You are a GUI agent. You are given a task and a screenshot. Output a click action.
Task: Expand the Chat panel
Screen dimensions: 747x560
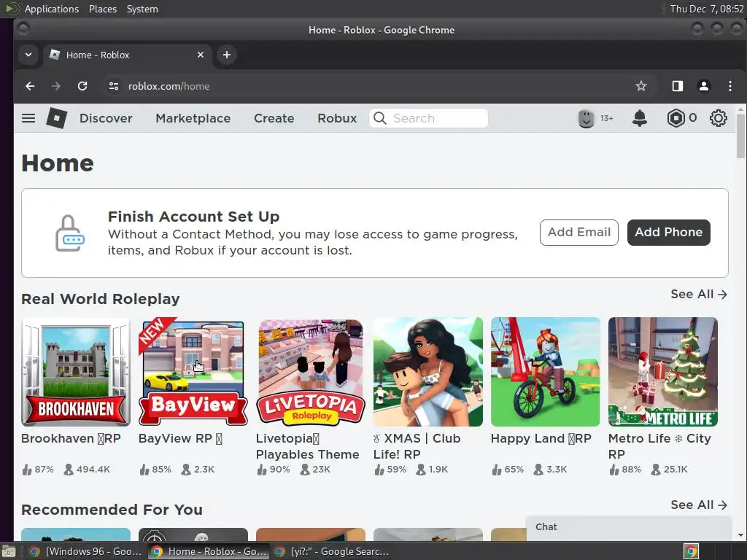coord(629,527)
